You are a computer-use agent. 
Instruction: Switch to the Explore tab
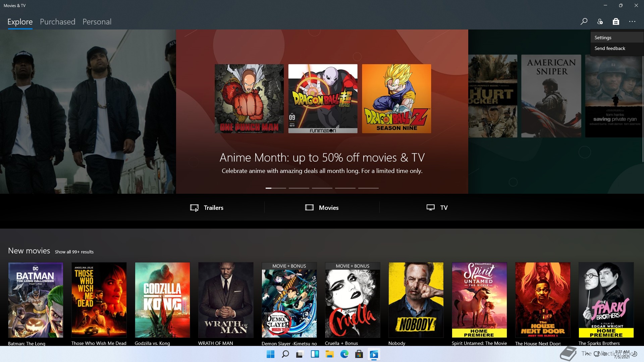(x=20, y=22)
